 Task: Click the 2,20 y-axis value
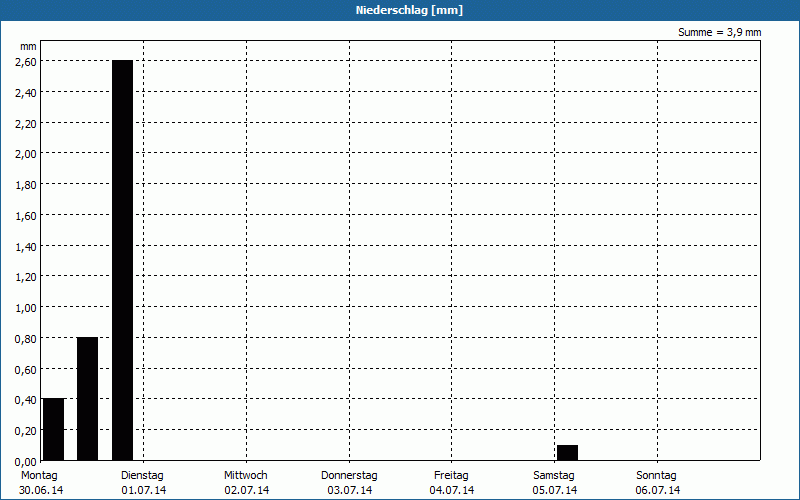click(x=26, y=123)
